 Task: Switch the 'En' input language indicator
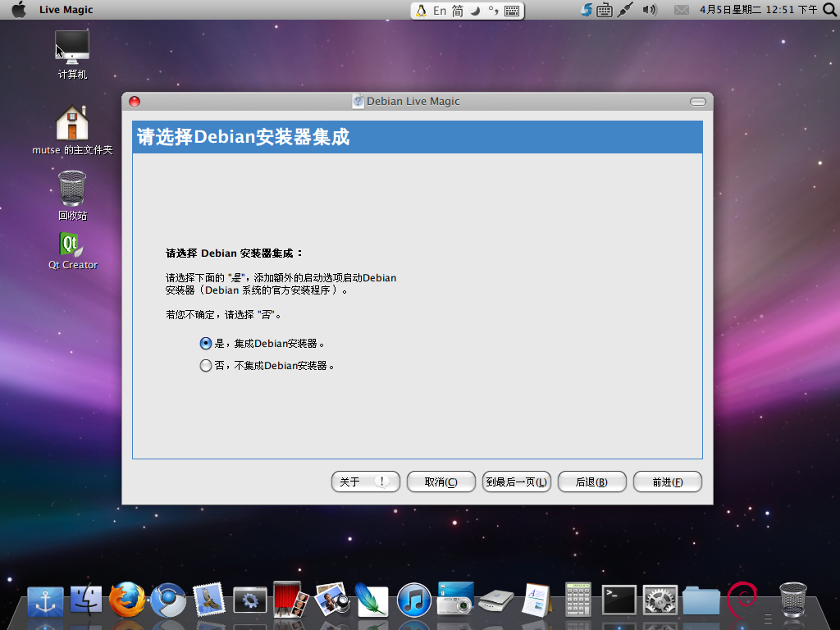coord(440,10)
